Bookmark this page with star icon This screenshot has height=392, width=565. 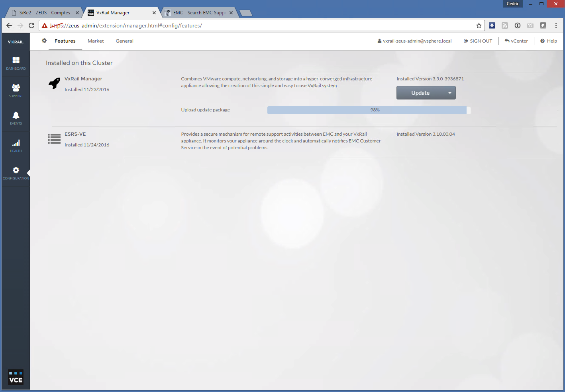pos(479,25)
